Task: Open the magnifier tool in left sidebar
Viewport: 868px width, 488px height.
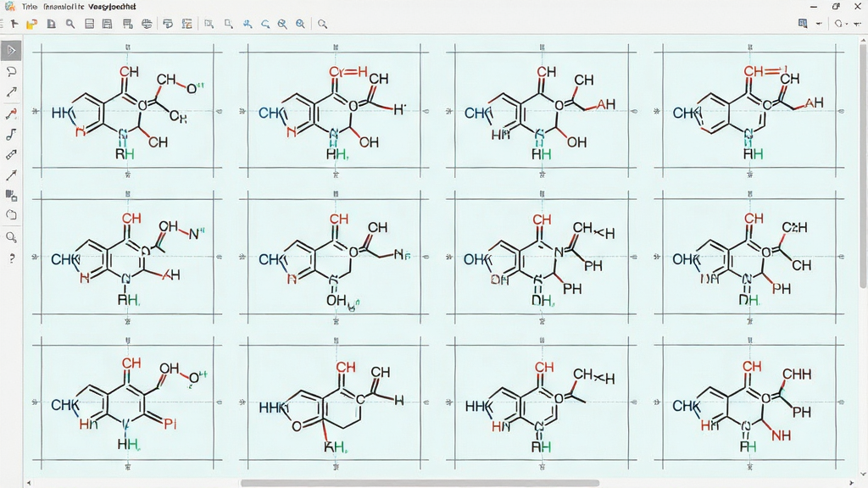Action: [11, 237]
